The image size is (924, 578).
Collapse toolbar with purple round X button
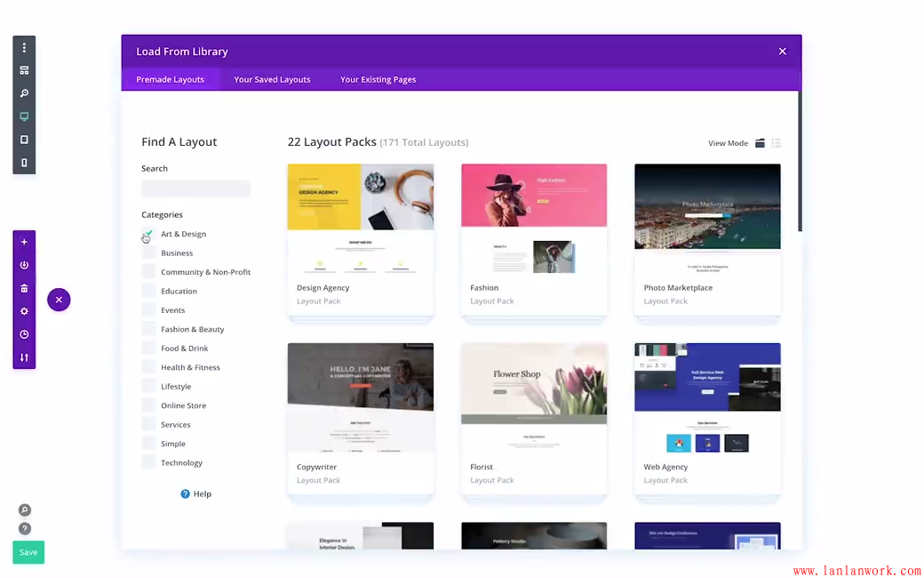pyautogui.click(x=59, y=300)
